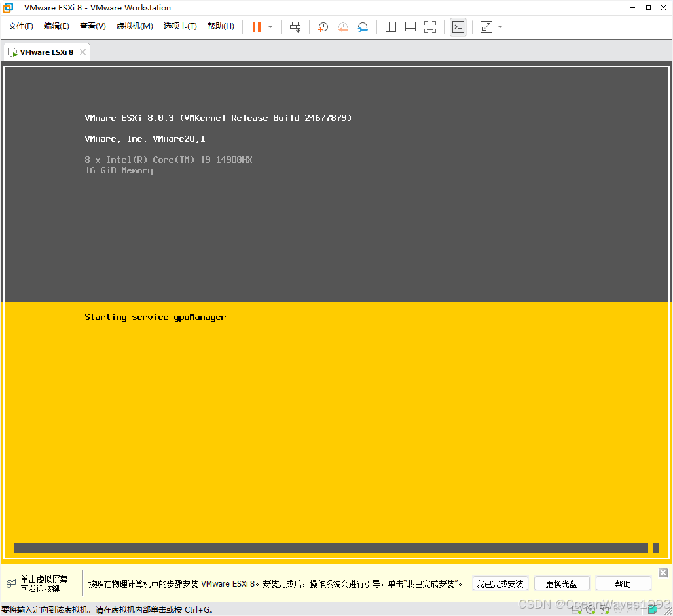
Task: Dismiss the yellow install hint bar
Action: [663, 573]
